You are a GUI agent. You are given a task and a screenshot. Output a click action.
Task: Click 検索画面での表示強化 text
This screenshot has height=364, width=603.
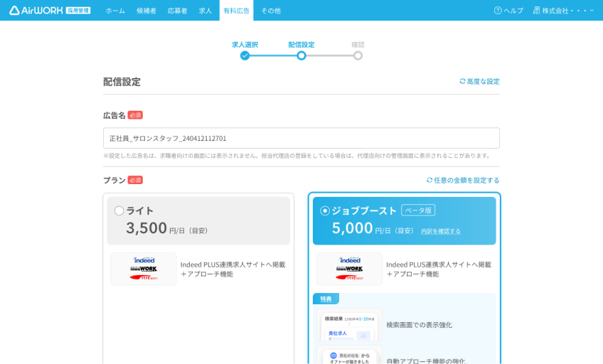[x=419, y=325]
